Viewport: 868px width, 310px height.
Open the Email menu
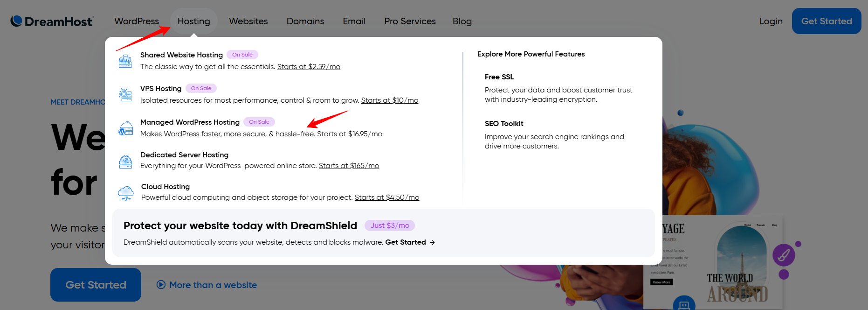[354, 21]
